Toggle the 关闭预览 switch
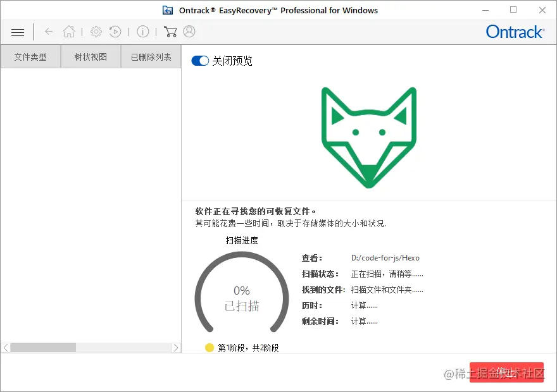 point(200,61)
